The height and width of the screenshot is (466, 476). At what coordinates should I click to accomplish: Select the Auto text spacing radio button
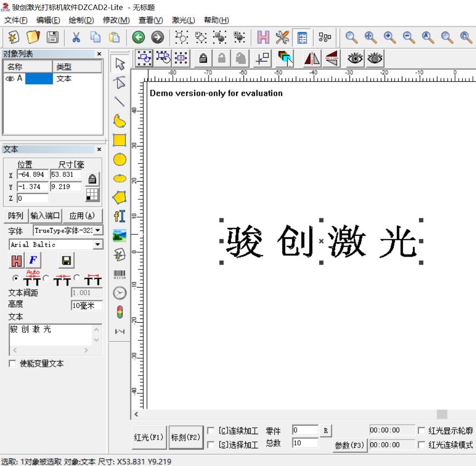[x=15, y=278]
